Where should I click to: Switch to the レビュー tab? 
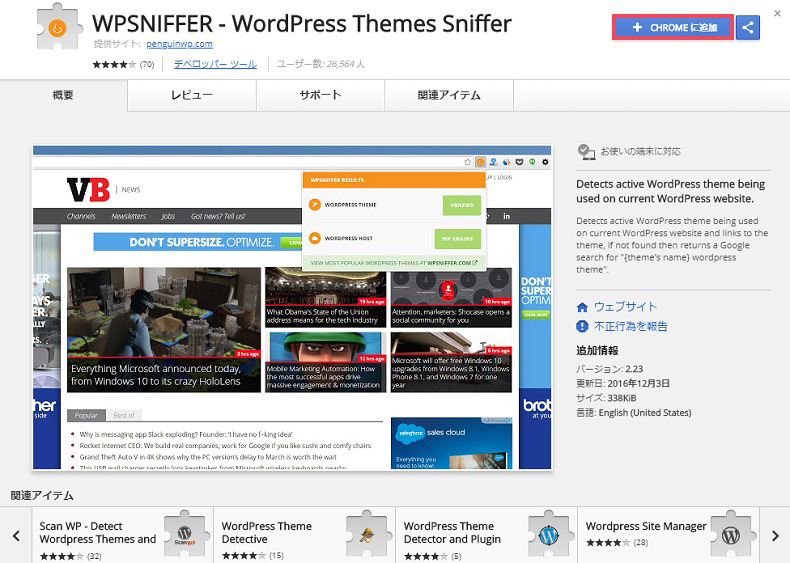(192, 95)
